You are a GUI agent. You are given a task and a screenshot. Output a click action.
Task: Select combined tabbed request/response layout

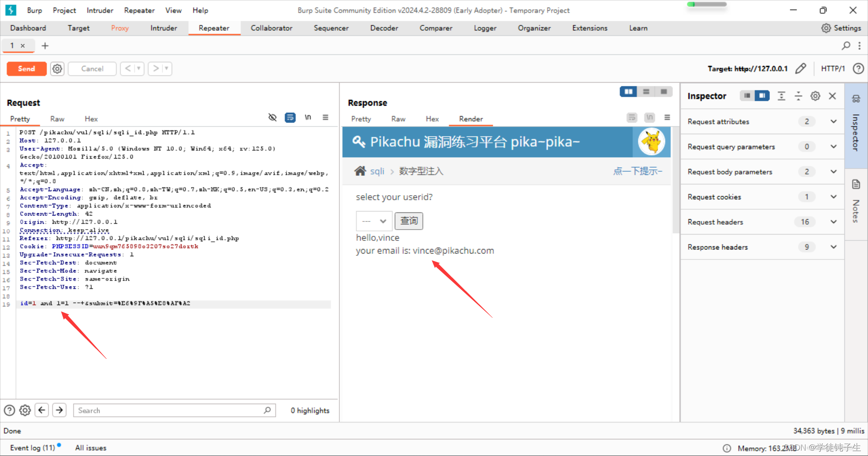click(x=664, y=92)
